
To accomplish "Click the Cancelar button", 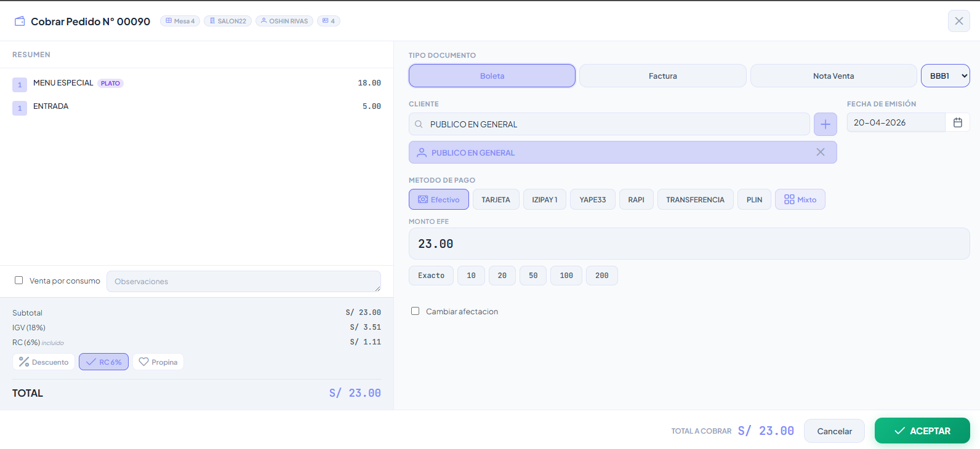I will (834, 431).
